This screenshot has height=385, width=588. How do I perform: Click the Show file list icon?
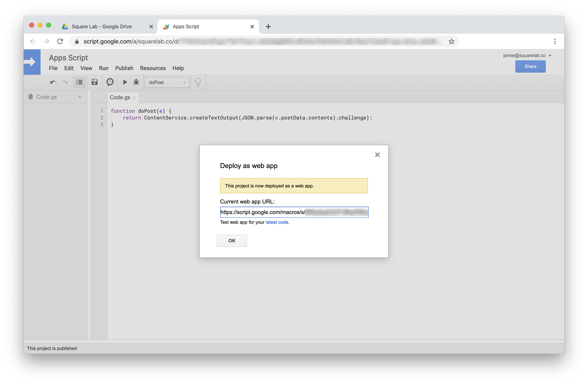click(x=79, y=82)
